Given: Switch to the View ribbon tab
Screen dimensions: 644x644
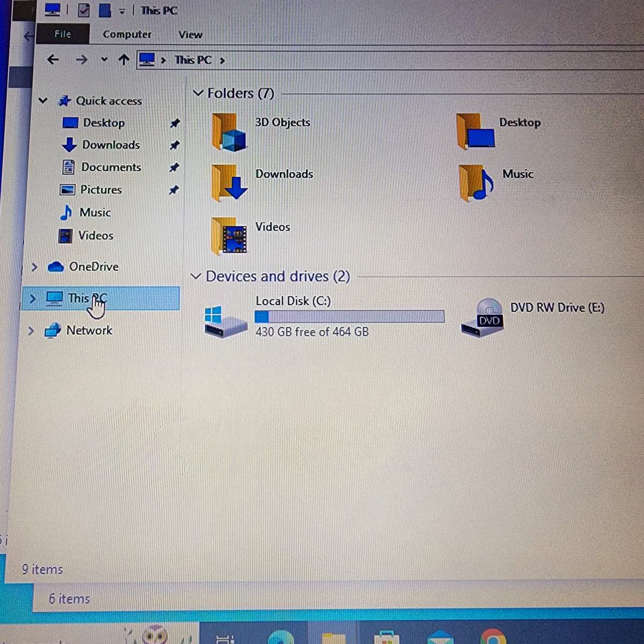Looking at the screenshot, I should [x=190, y=34].
